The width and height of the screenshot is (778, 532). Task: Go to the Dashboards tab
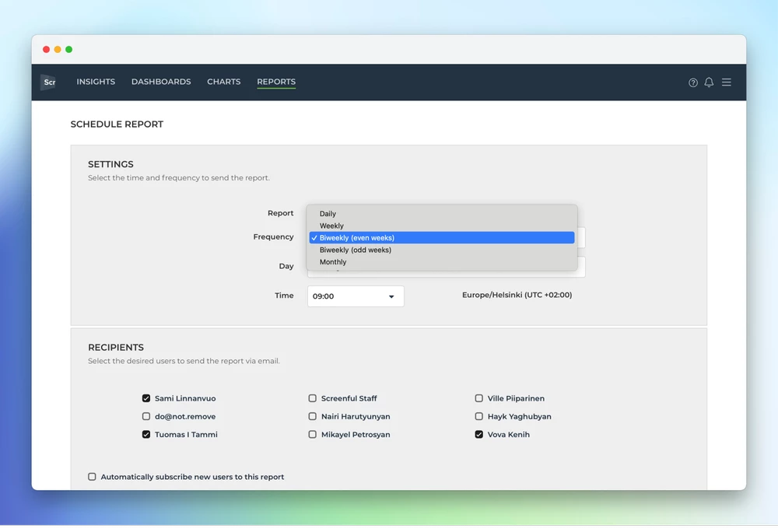pyautogui.click(x=161, y=82)
